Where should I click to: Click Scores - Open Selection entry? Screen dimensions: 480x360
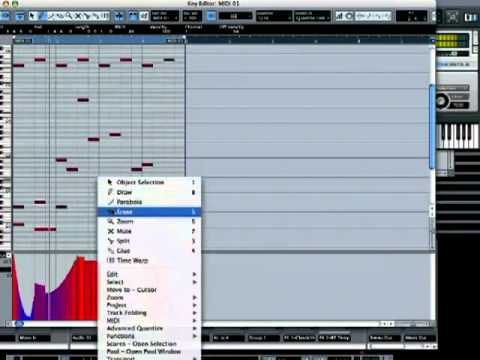[x=149, y=344]
